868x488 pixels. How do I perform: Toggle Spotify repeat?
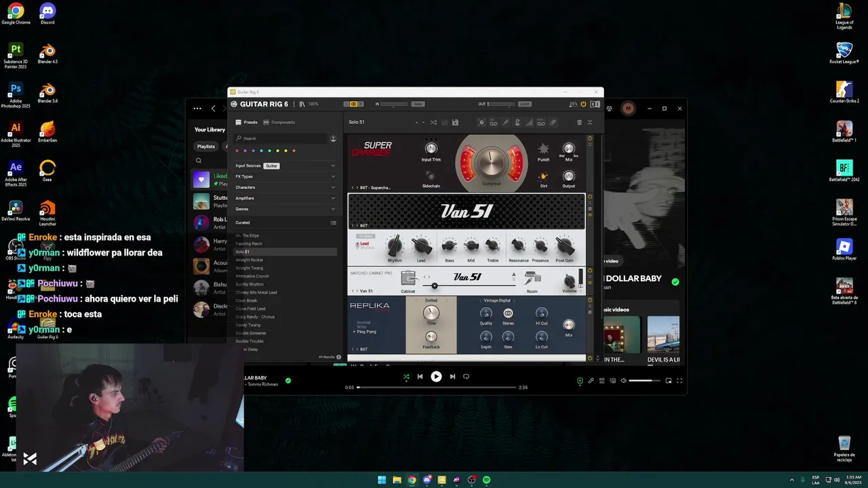(x=466, y=377)
